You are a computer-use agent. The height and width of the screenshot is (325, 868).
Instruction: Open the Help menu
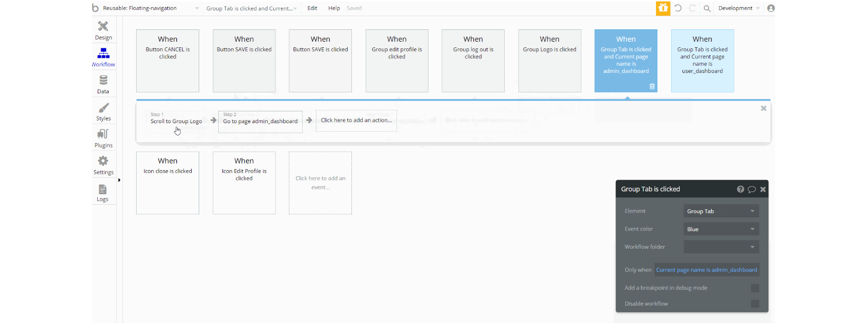click(334, 8)
